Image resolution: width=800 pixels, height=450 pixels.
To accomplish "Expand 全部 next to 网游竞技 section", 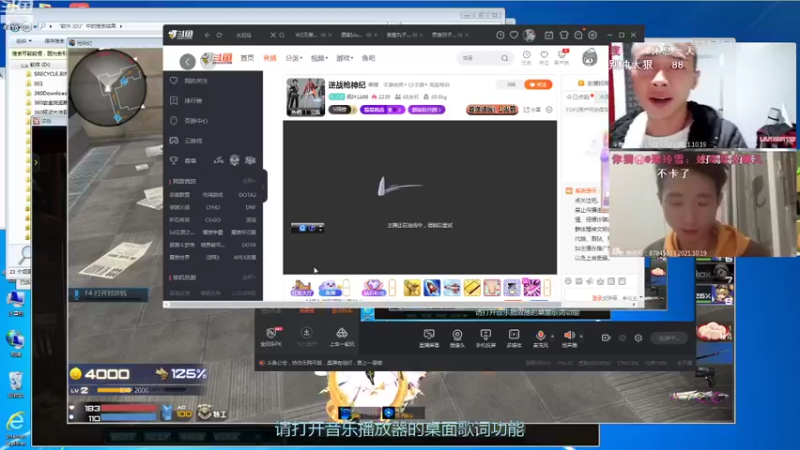I will (x=248, y=181).
